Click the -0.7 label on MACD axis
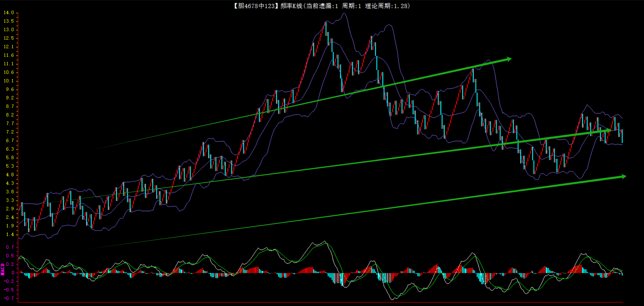Screen dimensions: 644x306 (x=9, y=298)
